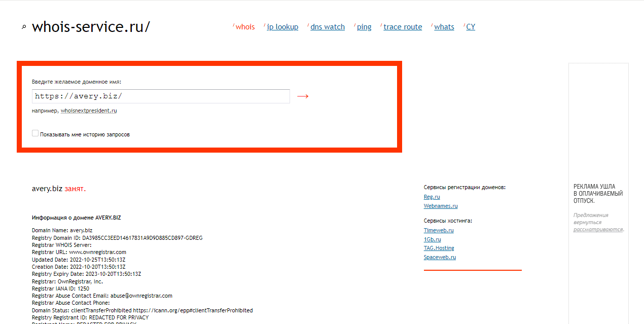Open the CY menu item
The image size is (644, 324).
click(471, 27)
